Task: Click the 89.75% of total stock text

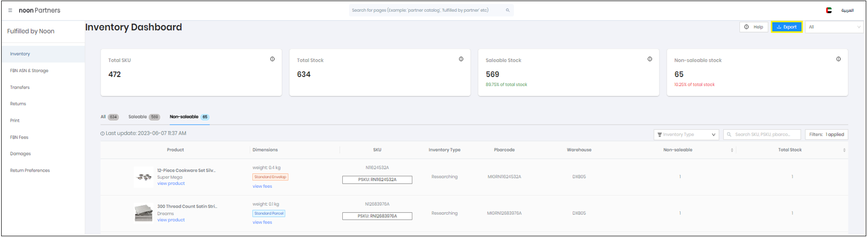Action: pos(506,84)
